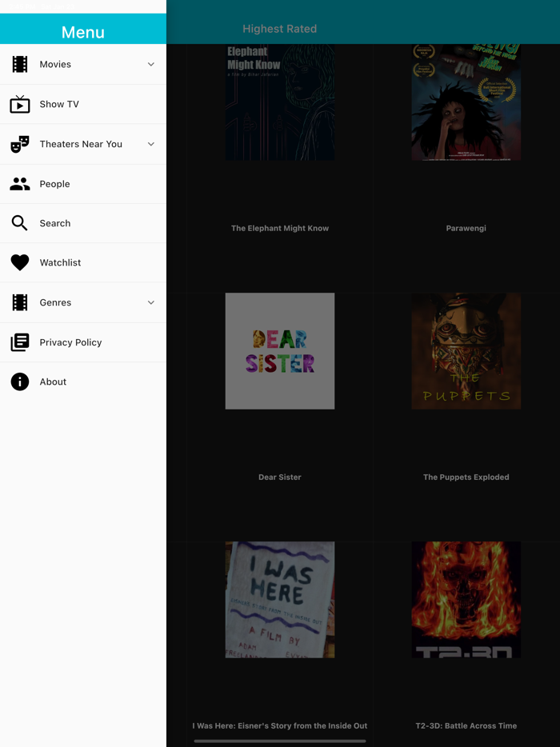The width and height of the screenshot is (560, 747).
Task: Click the Dear Sister title text
Action: (280, 477)
